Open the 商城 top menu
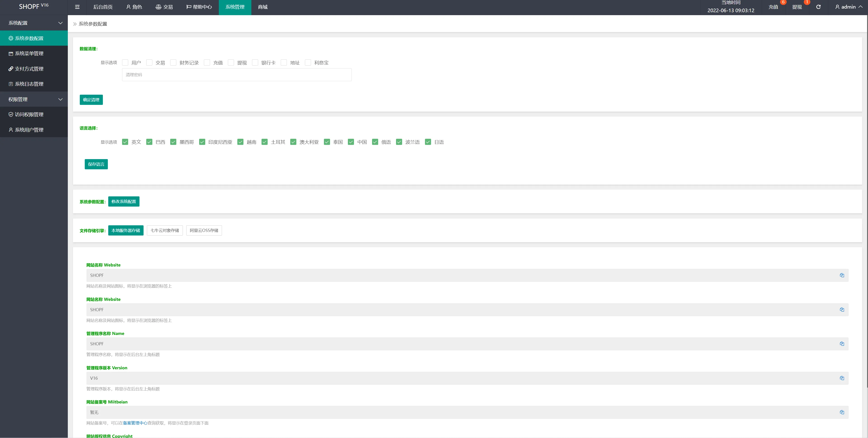This screenshot has width=868, height=438. (x=263, y=7)
